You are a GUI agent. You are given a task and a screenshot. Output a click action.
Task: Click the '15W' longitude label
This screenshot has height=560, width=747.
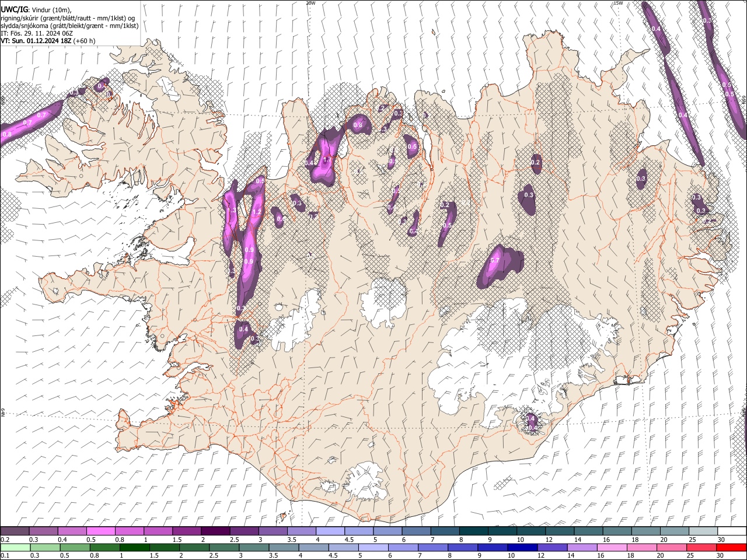(618, 3)
